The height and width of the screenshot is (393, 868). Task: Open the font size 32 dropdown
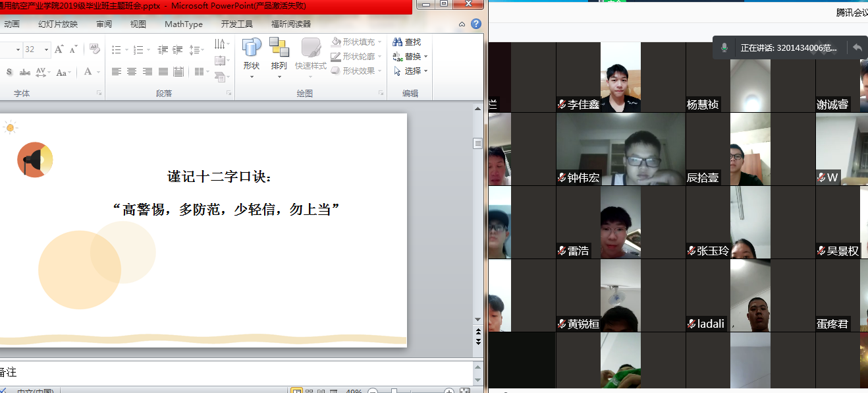click(x=46, y=49)
